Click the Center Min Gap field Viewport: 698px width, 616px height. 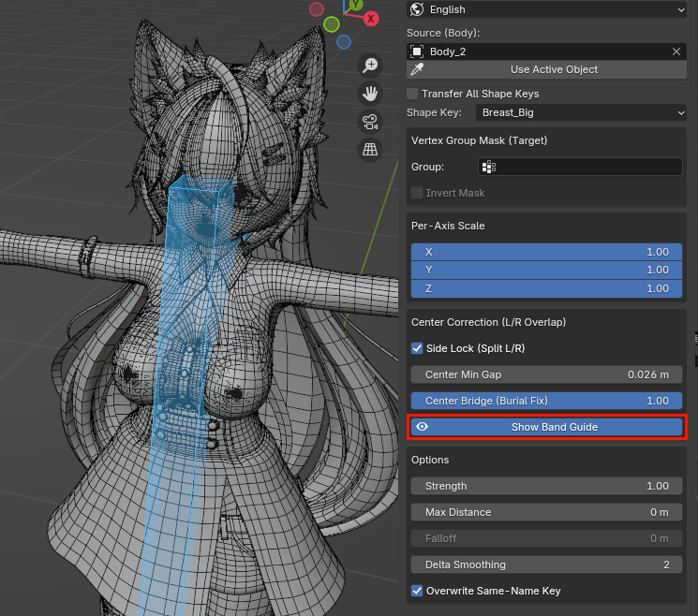pos(546,374)
